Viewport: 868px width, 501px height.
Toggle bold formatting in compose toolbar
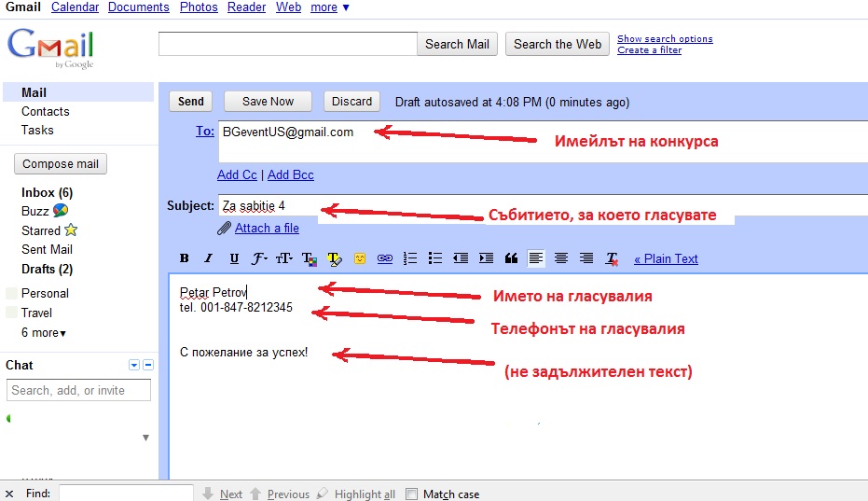[184, 258]
